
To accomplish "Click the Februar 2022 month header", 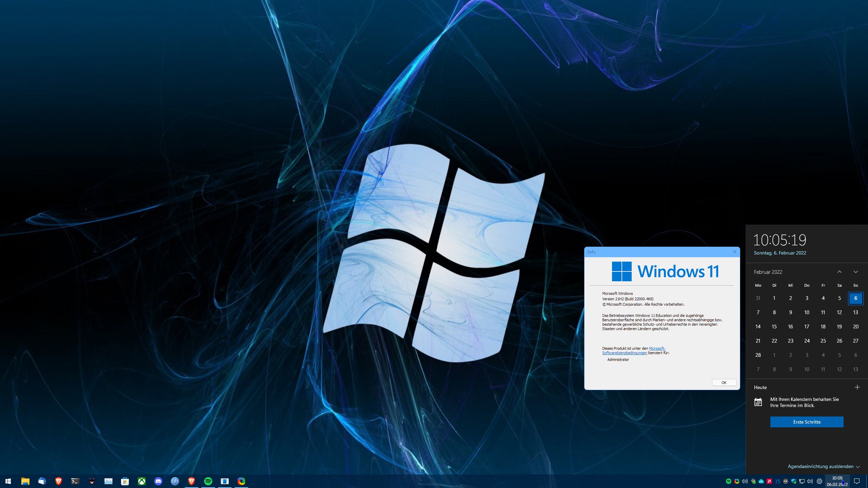I will (768, 272).
